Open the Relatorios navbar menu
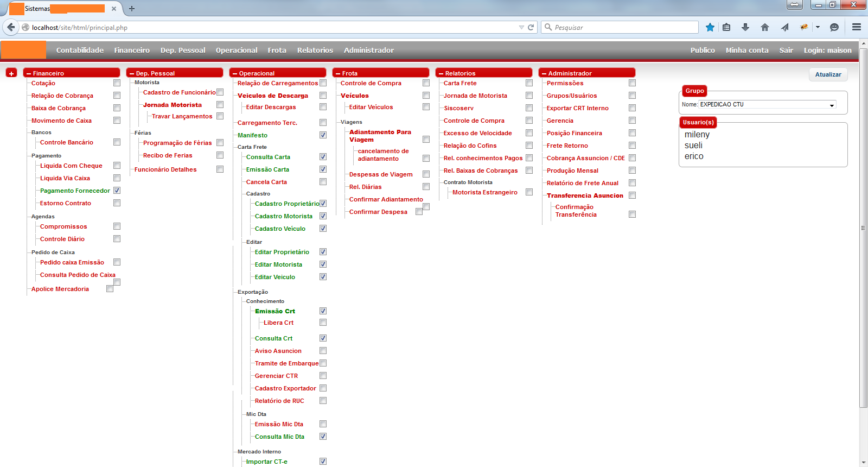The height and width of the screenshot is (467, 868). pos(315,50)
